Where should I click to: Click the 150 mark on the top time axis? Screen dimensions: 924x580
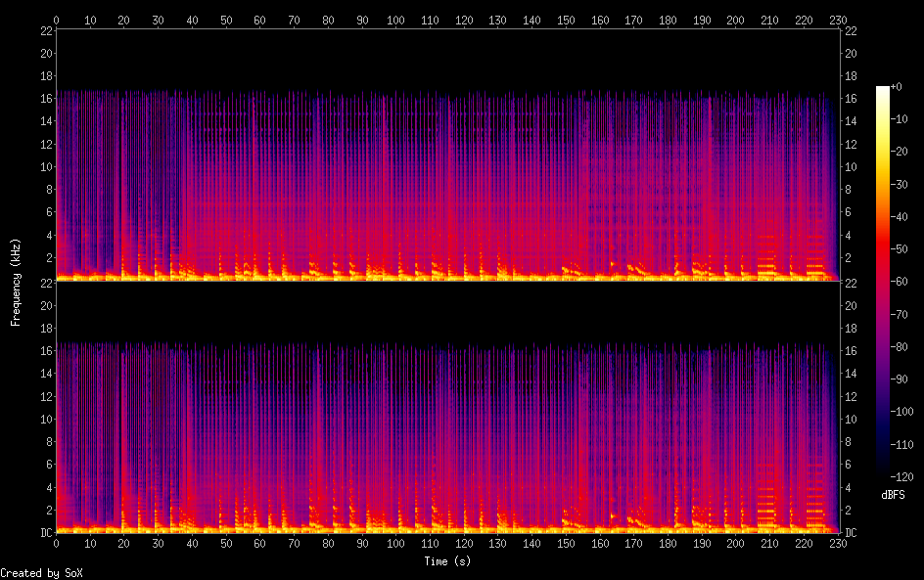pyautogui.click(x=566, y=20)
